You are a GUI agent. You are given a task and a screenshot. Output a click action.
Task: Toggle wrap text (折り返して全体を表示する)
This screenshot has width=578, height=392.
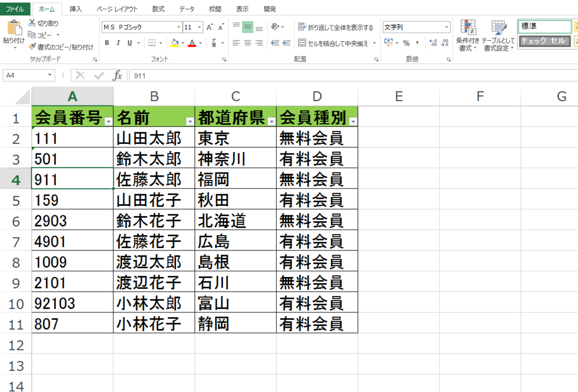pos(336,27)
